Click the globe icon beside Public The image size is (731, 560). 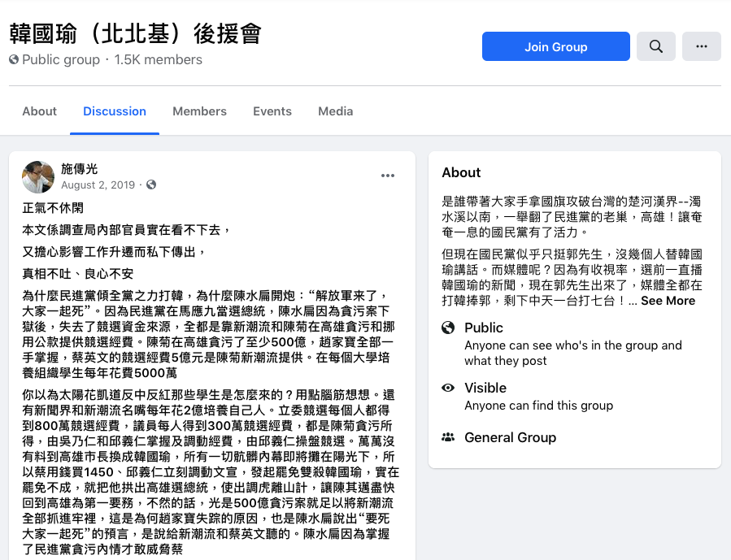[448, 328]
